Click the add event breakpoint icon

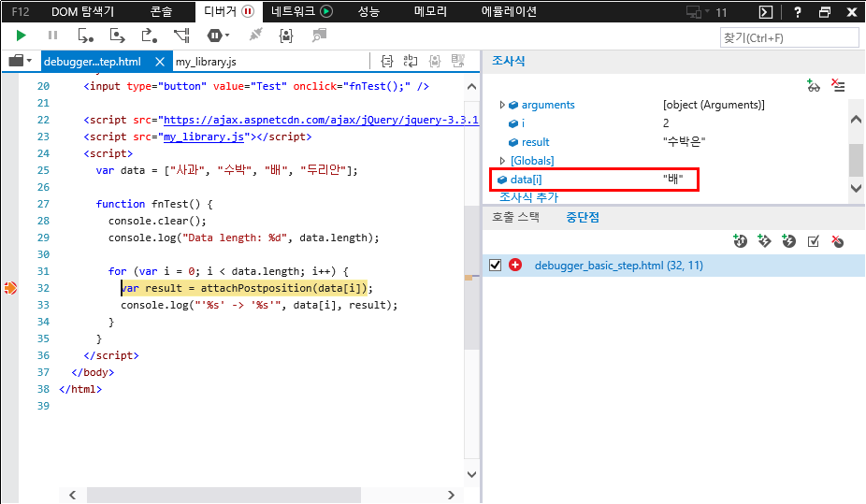tap(788, 241)
